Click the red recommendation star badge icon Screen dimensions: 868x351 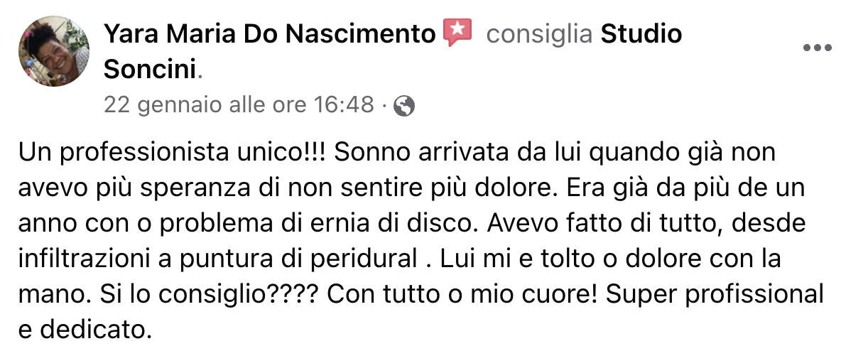(x=457, y=33)
